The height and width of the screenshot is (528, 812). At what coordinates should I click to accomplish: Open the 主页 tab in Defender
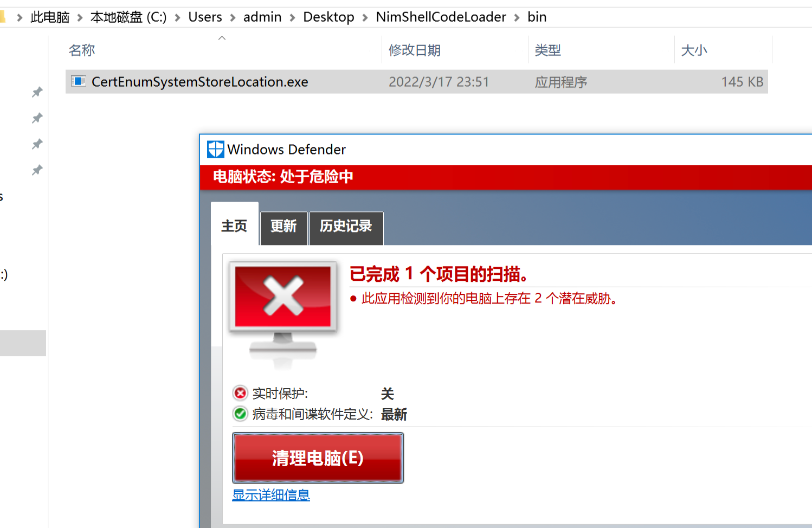click(234, 226)
